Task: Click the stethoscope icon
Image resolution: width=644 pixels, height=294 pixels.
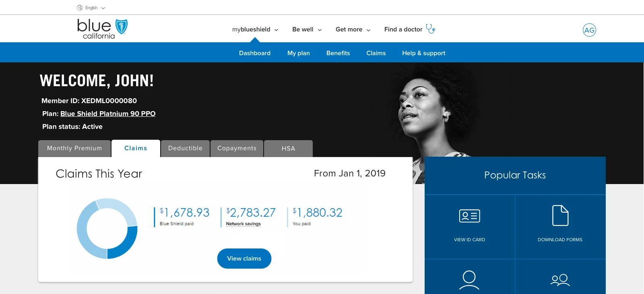Action: 431,29
